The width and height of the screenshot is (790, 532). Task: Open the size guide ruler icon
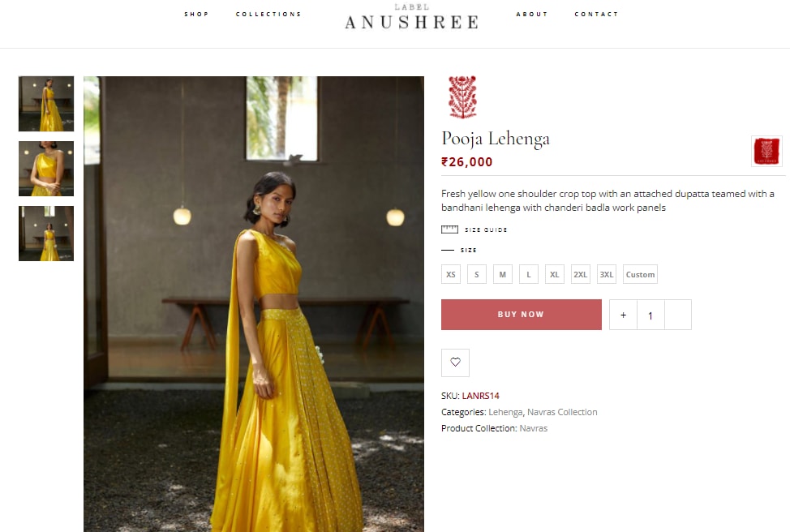[449, 230]
